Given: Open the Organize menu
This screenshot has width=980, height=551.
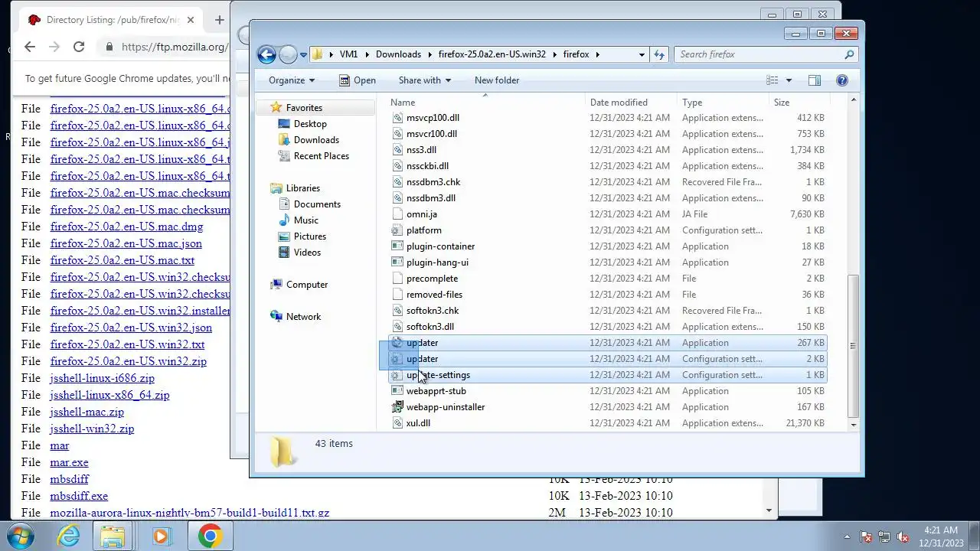Looking at the screenshot, I should click(x=292, y=80).
